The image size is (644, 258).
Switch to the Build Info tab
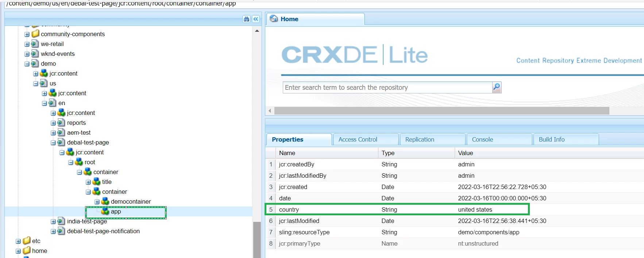[x=566, y=139]
